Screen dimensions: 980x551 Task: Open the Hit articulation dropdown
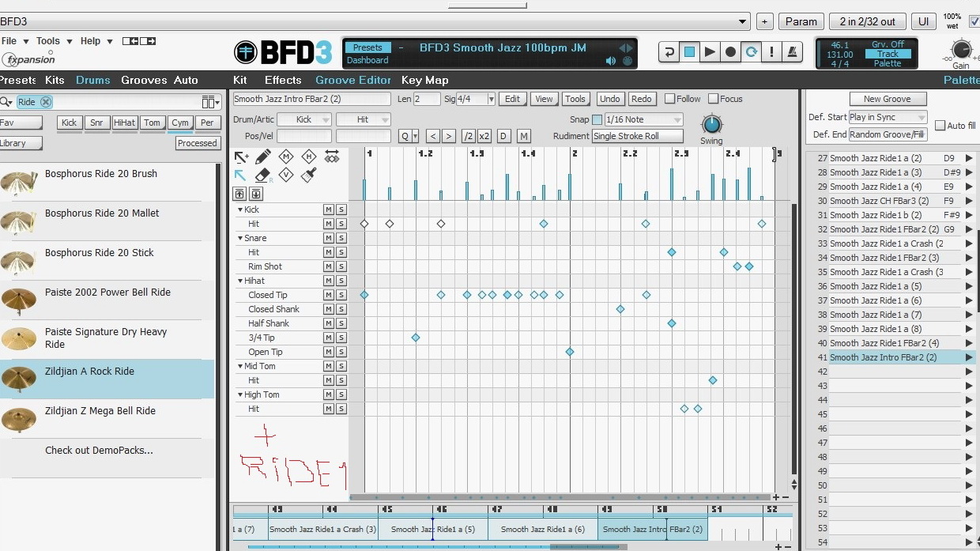(x=363, y=119)
